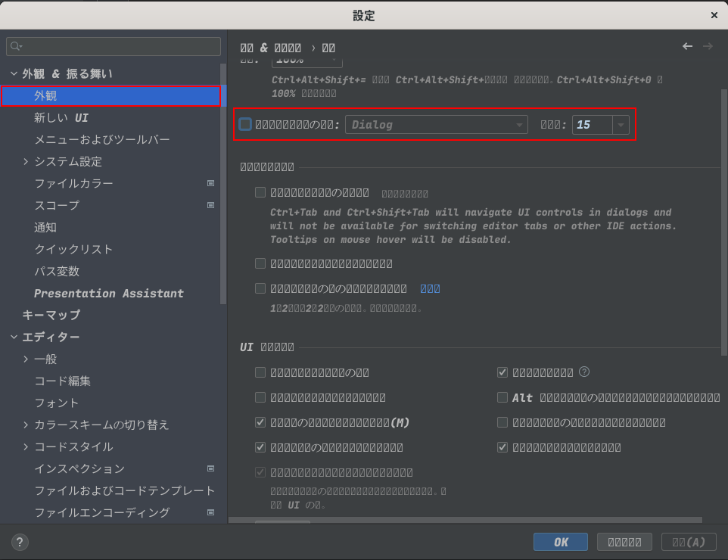Tick the checkbox whose label starts with Alt

tap(502, 397)
